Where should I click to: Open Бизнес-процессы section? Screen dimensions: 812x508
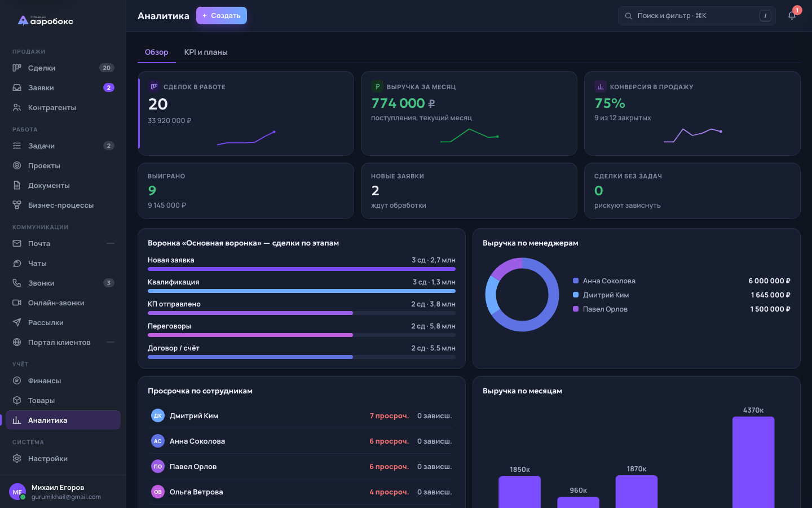click(x=63, y=205)
